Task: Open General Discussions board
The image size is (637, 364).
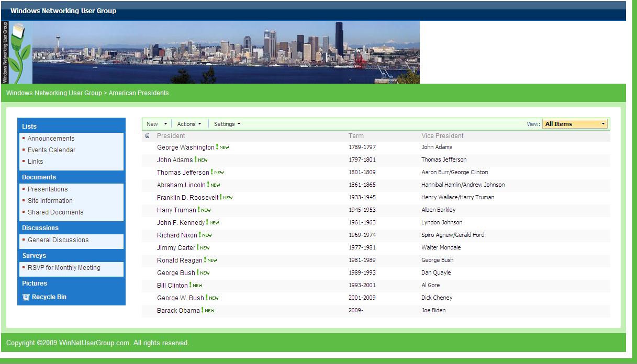Action: (58, 240)
